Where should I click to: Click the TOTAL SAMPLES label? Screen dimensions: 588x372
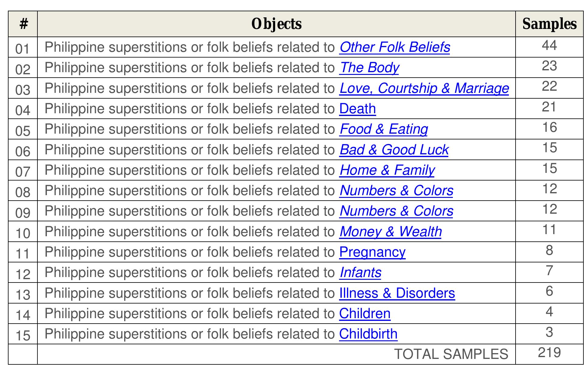click(451, 354)
